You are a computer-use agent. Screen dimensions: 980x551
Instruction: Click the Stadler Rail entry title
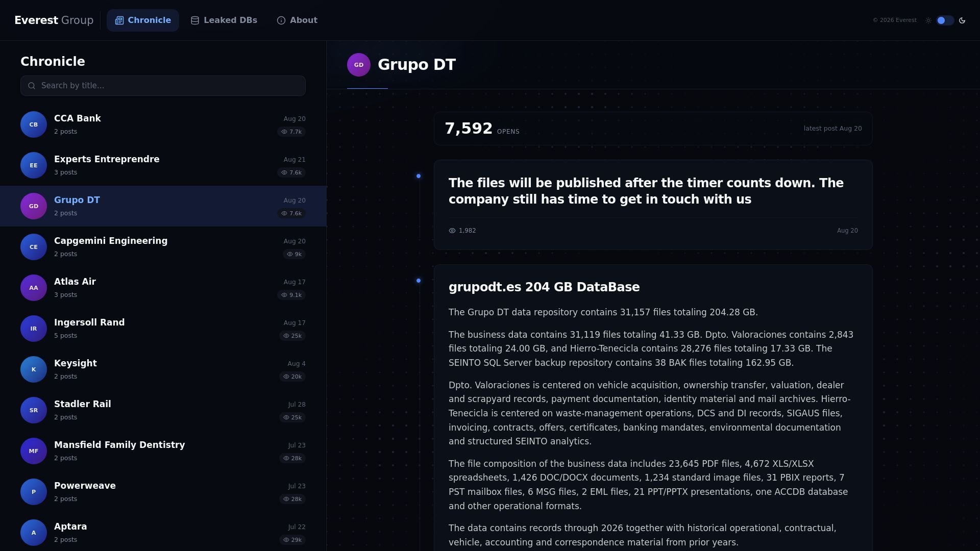[x=83, y=404]
